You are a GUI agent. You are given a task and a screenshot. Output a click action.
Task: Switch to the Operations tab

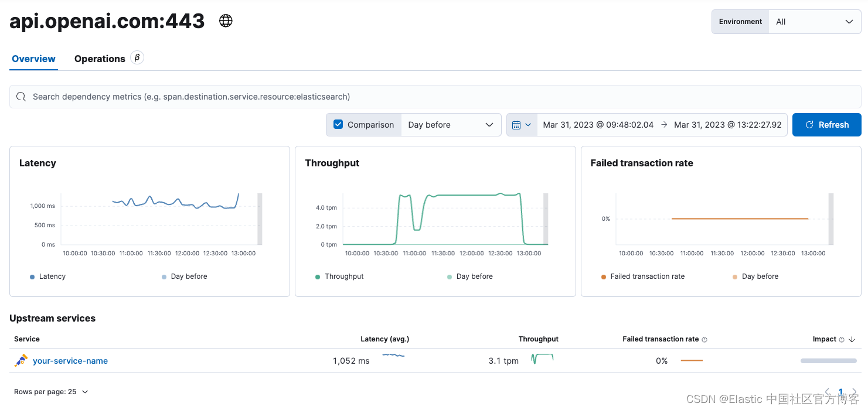click(x=100, y=59)
